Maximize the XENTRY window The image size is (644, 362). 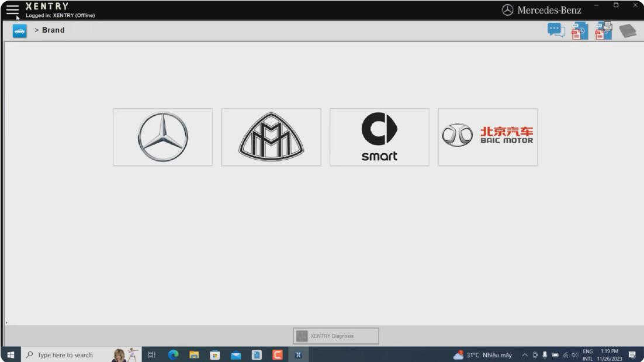coord(616,5)
